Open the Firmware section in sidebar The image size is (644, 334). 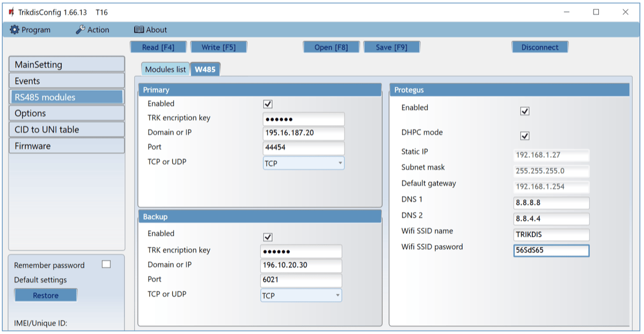pos(67,146)
